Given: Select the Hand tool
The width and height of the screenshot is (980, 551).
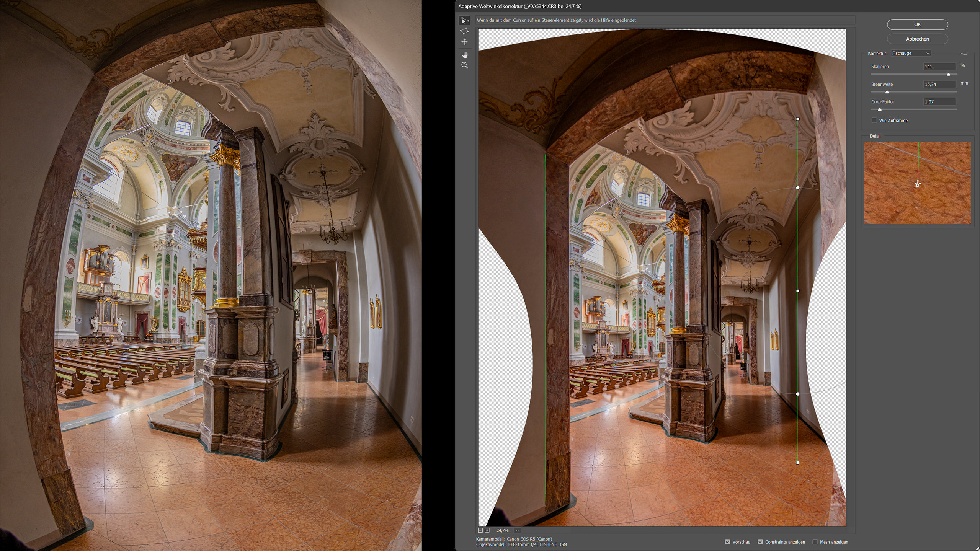Looking at the screenshot, I should click(464, 55).
